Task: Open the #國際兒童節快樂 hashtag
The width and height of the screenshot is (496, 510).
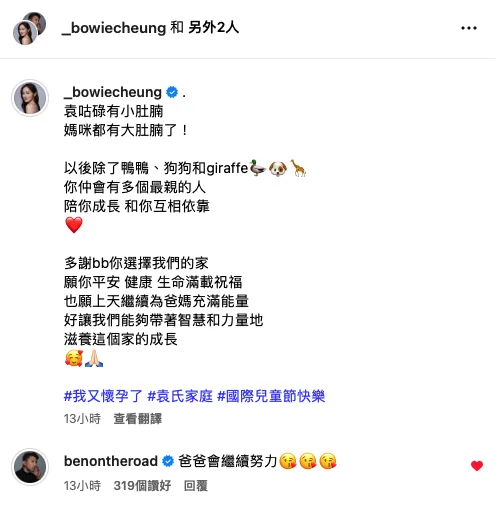Action: tap(271, 396)
